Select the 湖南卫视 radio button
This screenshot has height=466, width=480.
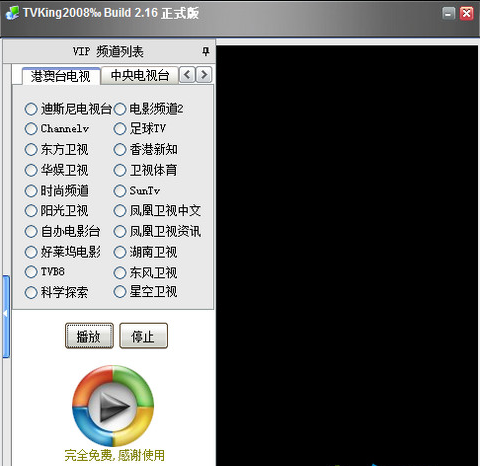click(120, 252)
